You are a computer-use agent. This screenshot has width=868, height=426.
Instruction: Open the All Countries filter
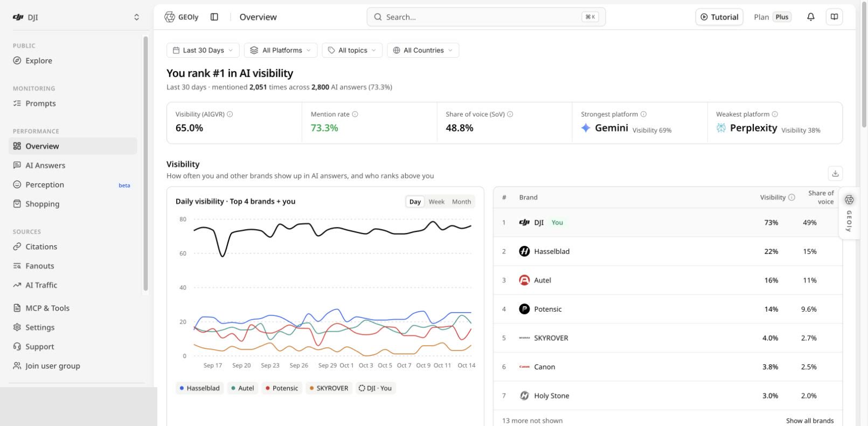[423, 50]
